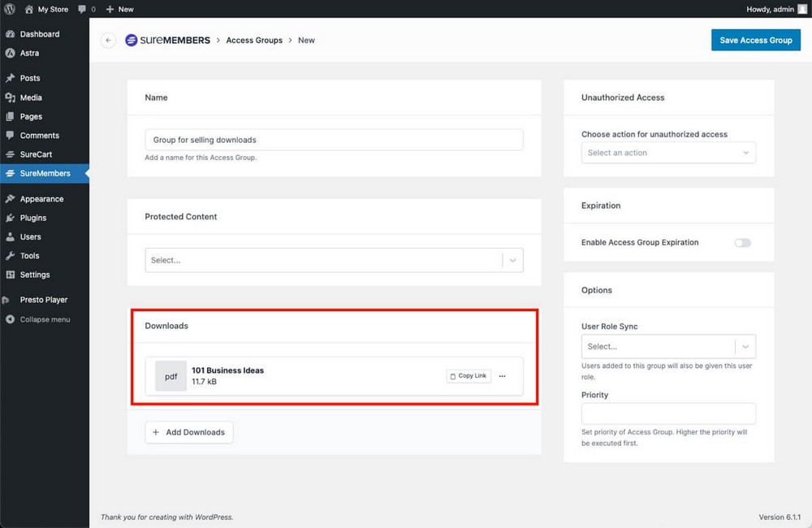The image size is (812, 528).
Task: Click the pdf file thumbnail
Action: click(x=171, y=376)
